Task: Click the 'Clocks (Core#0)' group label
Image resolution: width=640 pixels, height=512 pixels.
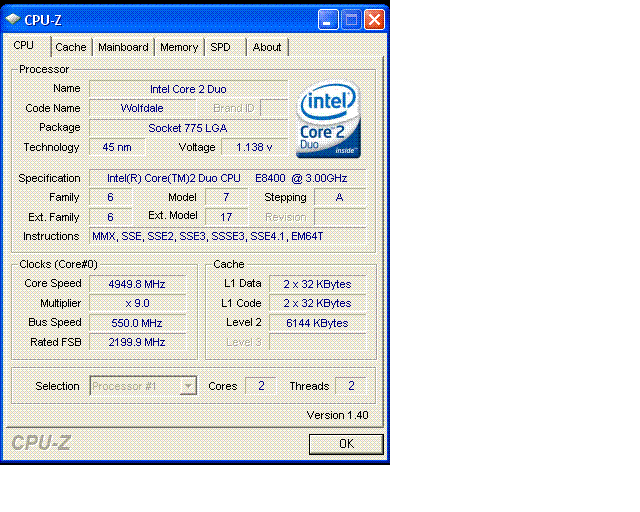Action: point(58,264)
